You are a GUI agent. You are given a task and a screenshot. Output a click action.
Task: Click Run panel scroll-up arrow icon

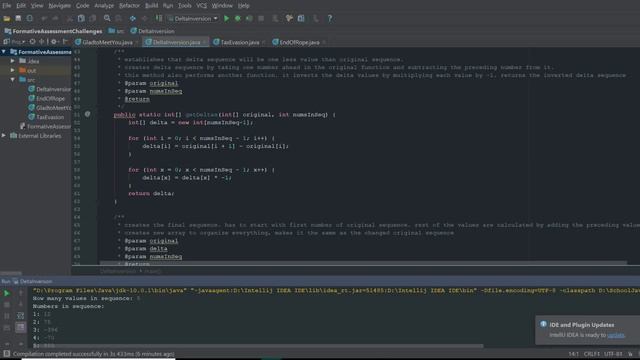[x=20, y=293]
